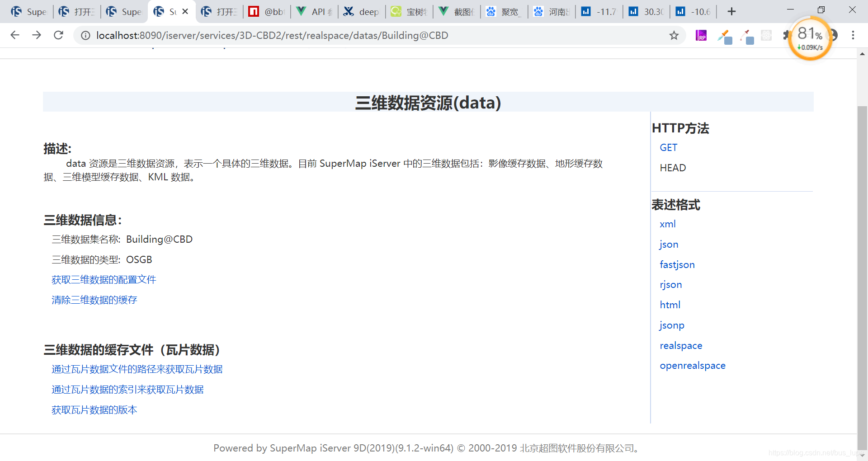Switch to the '宝树' tab
The height and width of the screenshot is (461, 868).
point(409,11)
